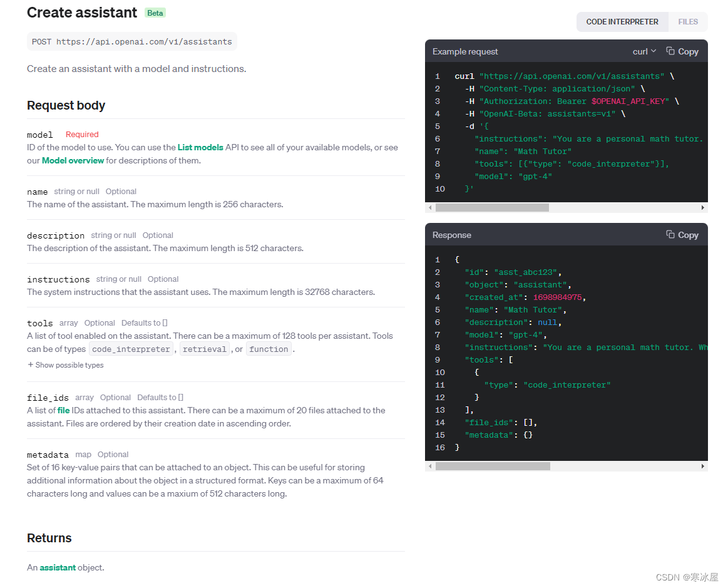Click the Beta badge next to Create assistant
The width and height of the screenshot is (728, 588).
[x=155, y=12]
